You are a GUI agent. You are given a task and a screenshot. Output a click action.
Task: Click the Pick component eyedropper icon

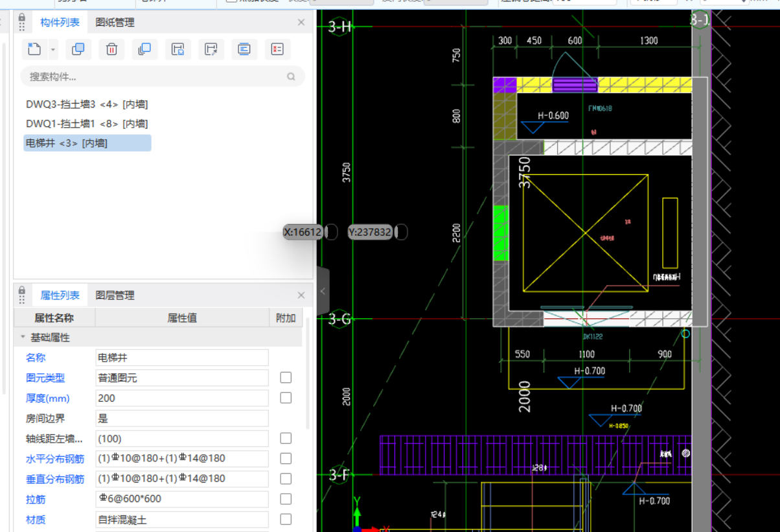[x=211, y=49]
